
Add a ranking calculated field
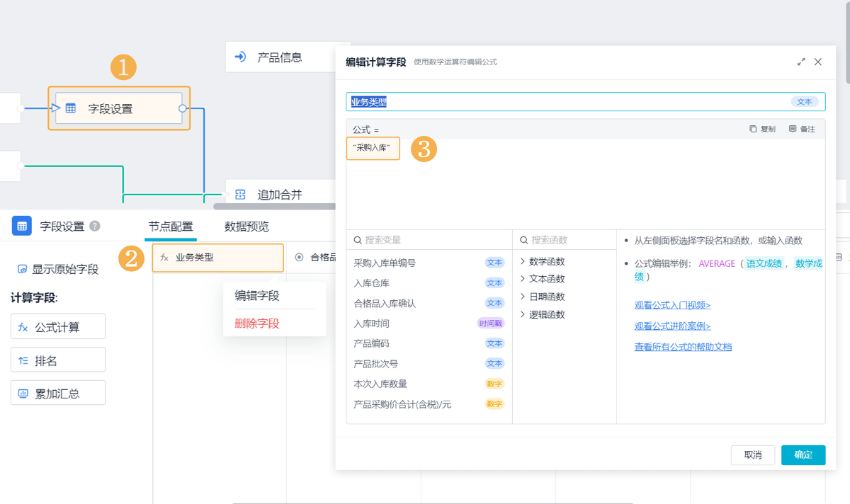click(x=58, y=360)
